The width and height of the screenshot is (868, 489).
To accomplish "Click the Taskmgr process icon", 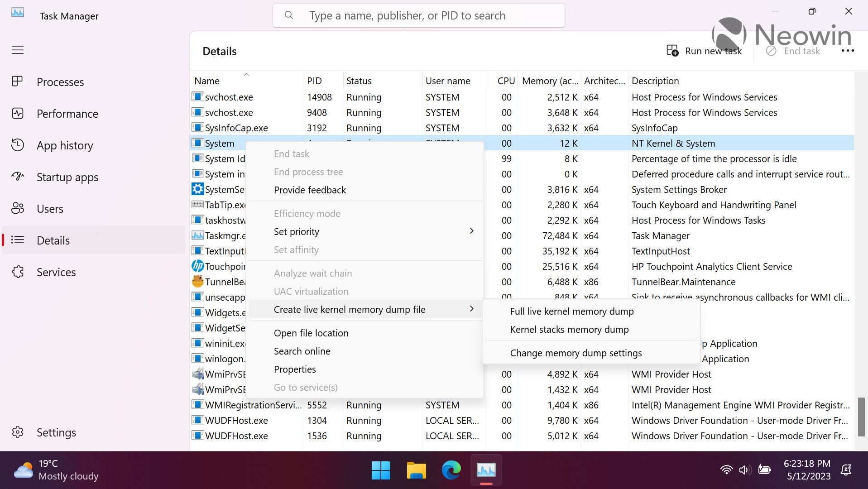I will coord(197,235).
